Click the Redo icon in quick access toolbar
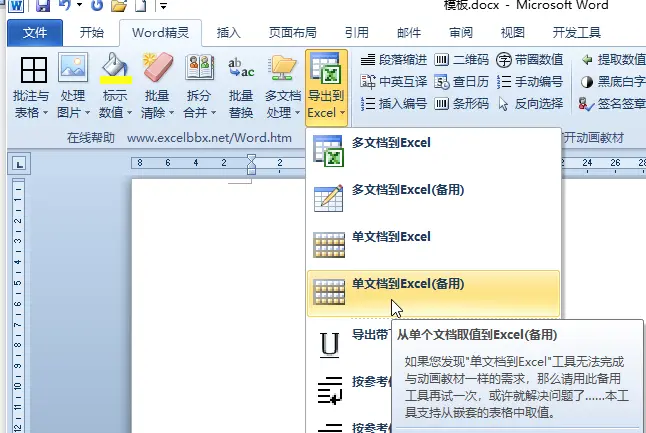The width and height of the screenshot is (646, 433). coord(97,5)
